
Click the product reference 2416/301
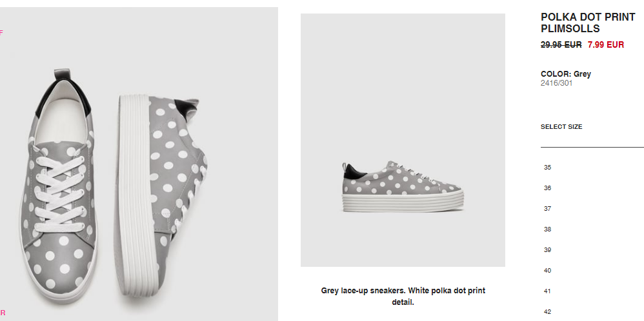pos(556,83)
